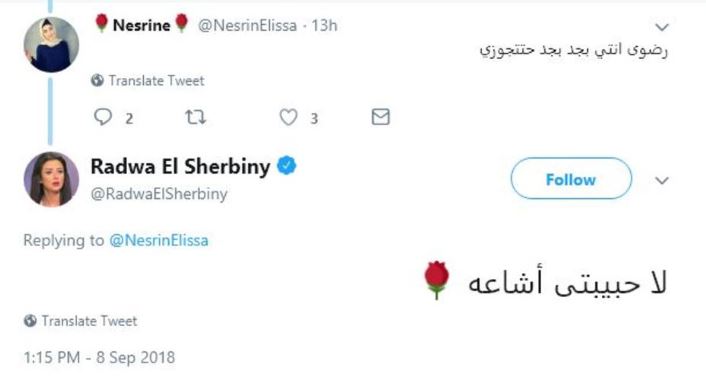The image size is (706, 378).
Task: Open Radwa El Sherbiny's profile picture
Action: (x=51, y=180)
